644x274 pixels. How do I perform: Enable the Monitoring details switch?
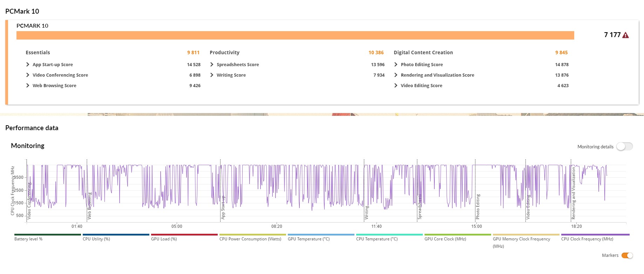click(x=624, y=147)
